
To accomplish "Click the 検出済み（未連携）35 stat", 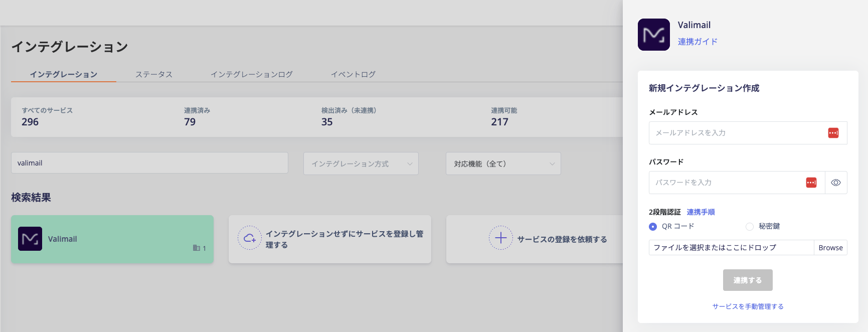I will click(x=349, y=117).
